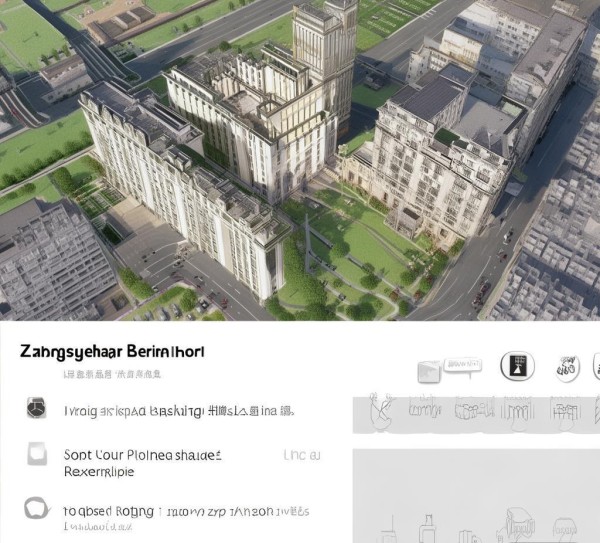600x543 pixels.
Task: Click the faint 'Lhc' label right of list
Action: (302, 455)
